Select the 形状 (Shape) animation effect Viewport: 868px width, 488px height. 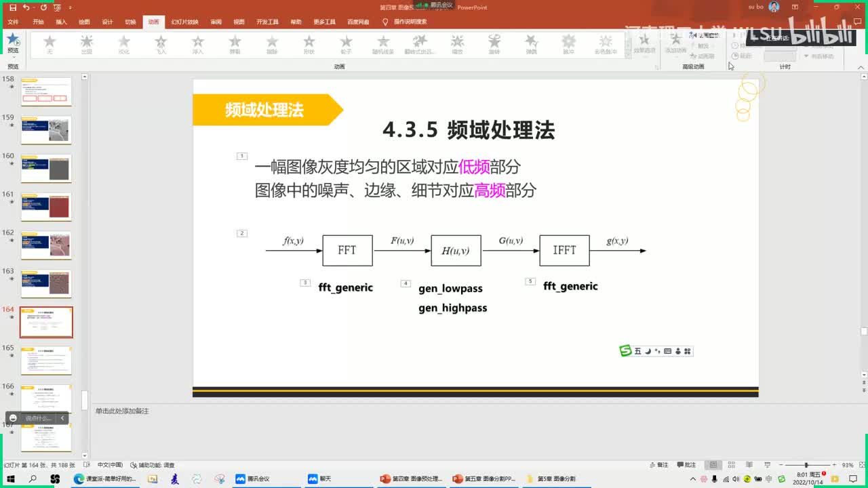click(309, 45)
